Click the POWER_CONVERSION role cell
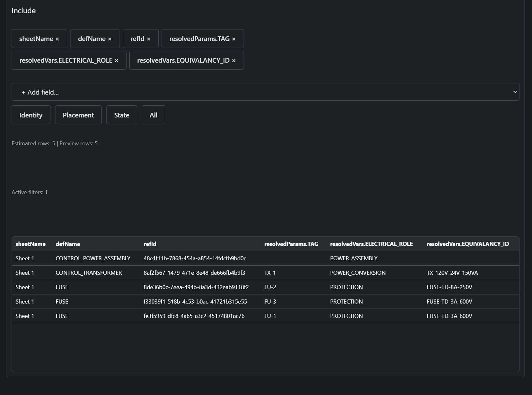This screenshot has height=395, width=532. click(358, 273)
